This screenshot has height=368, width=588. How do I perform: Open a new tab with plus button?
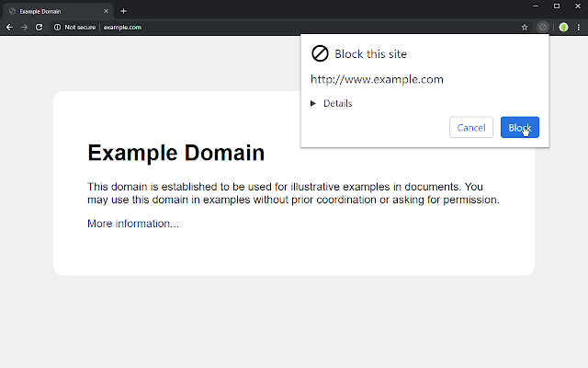click(123, 11)
